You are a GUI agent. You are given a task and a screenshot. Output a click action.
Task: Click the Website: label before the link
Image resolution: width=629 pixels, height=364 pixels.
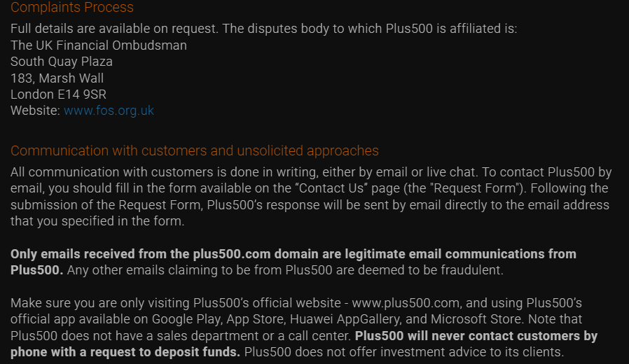tap(35, 111)
